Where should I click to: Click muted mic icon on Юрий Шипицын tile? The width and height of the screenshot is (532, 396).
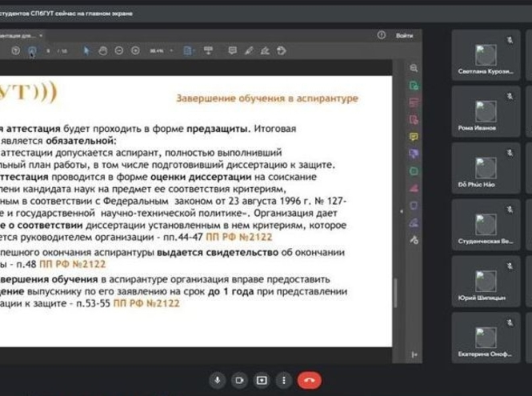(x=510, y=266)
